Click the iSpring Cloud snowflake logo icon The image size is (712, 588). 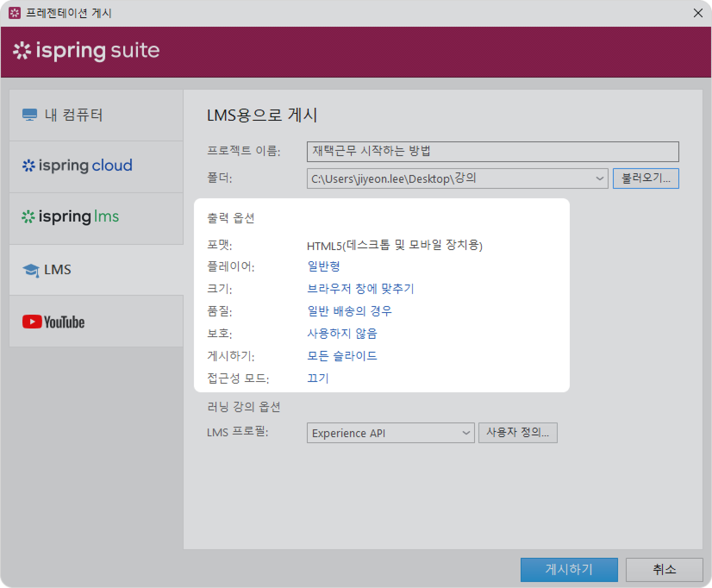28,166
